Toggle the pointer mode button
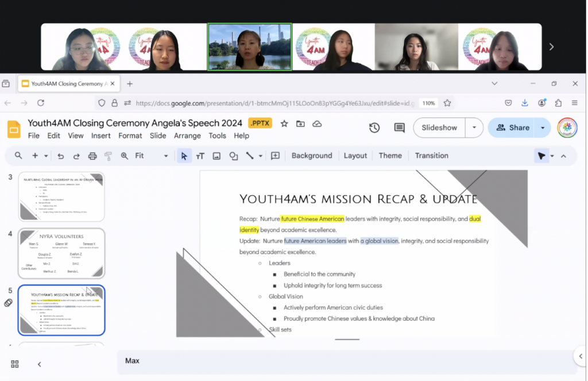The width and height of the screenshot is (588, 381). (541, 156)
